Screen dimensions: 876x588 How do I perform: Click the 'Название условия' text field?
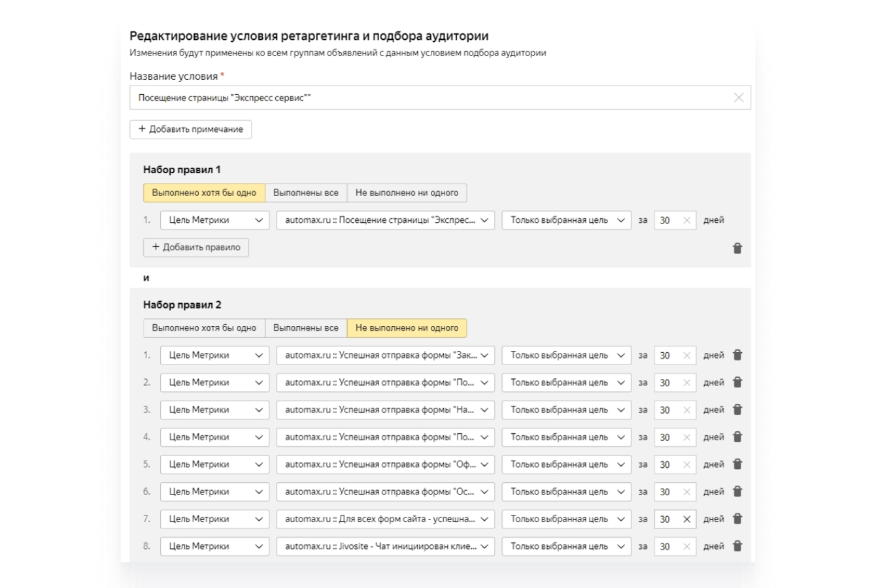coord(431,98)
